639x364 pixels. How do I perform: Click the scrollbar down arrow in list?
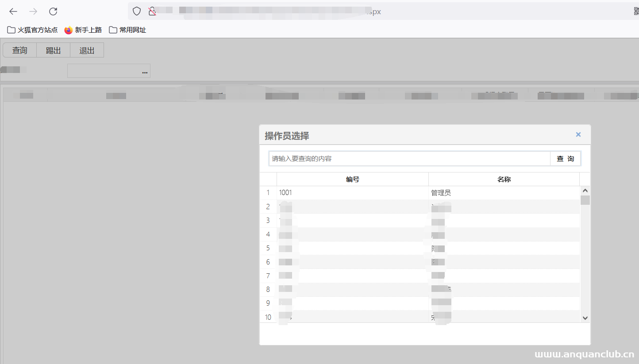(585, 318)
